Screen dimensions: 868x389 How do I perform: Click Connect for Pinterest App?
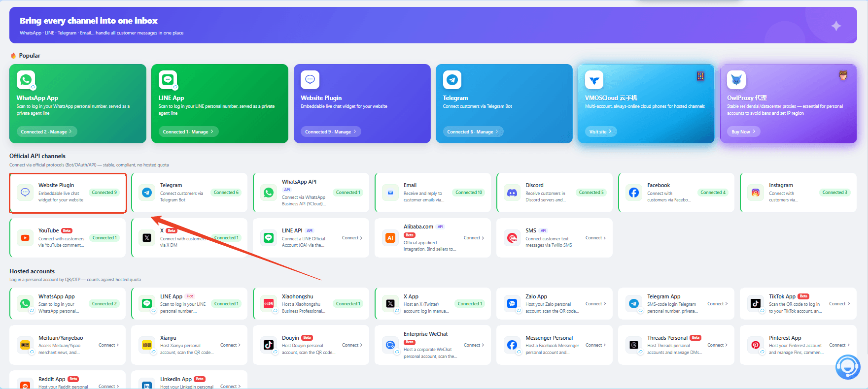(x=839, y=345)
